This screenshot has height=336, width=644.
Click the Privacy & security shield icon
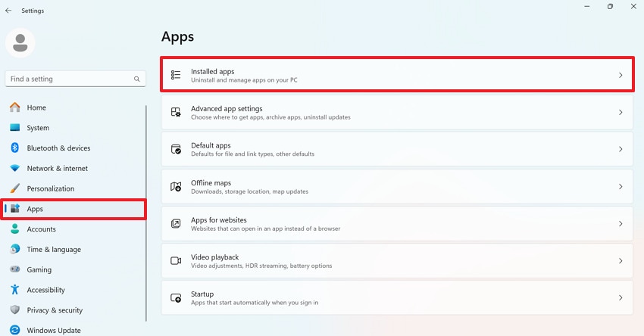click(x=15, y=310)
